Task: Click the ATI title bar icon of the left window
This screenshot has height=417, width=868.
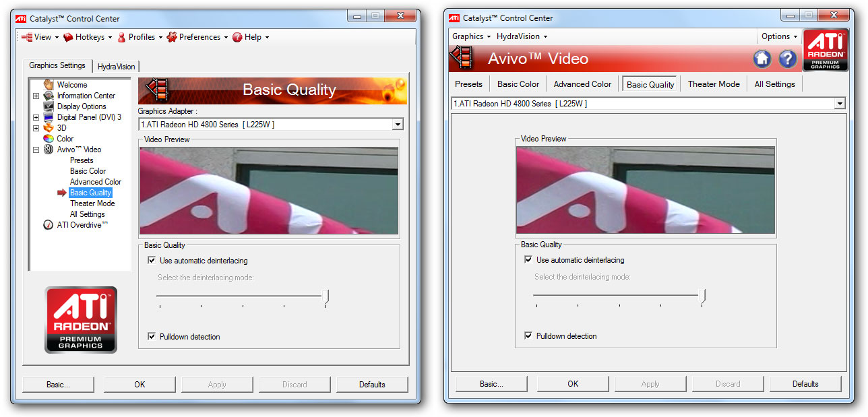Action: point(21,18)
